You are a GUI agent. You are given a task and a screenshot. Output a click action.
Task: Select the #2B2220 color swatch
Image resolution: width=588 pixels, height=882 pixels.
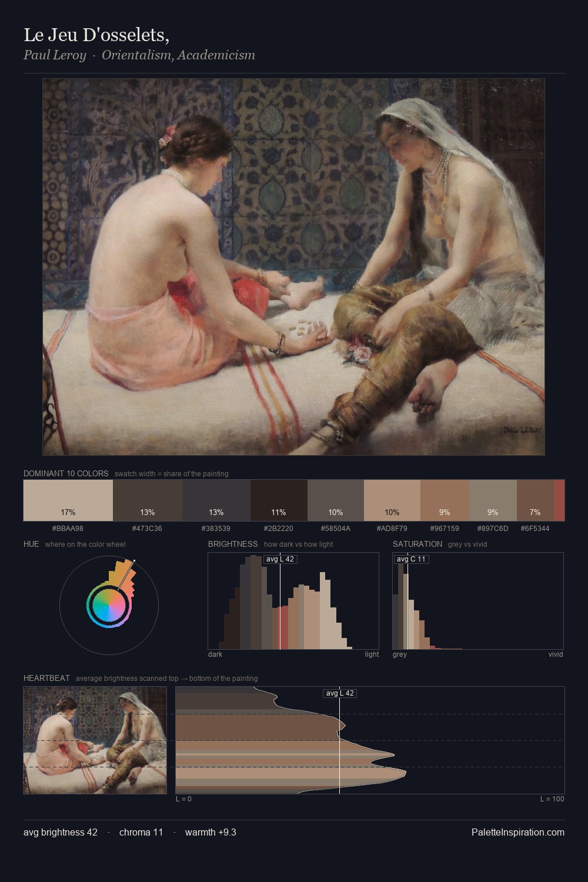point(279,500)
